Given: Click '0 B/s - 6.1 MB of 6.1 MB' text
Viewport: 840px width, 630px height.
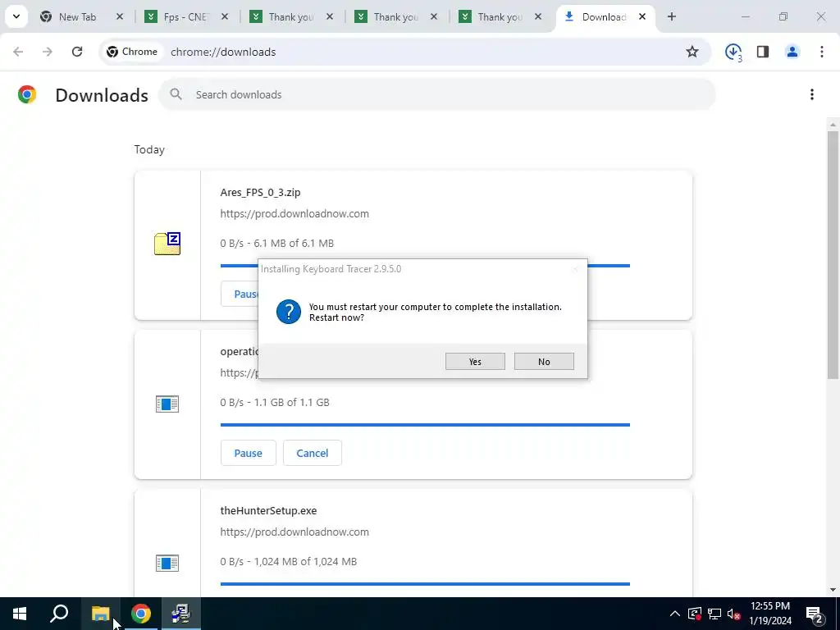Looking at the screenshot, I should point(277,243).
